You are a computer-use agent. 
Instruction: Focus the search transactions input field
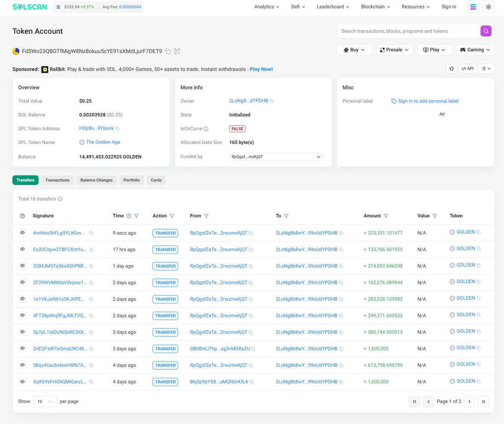click(x=409, y=31)
